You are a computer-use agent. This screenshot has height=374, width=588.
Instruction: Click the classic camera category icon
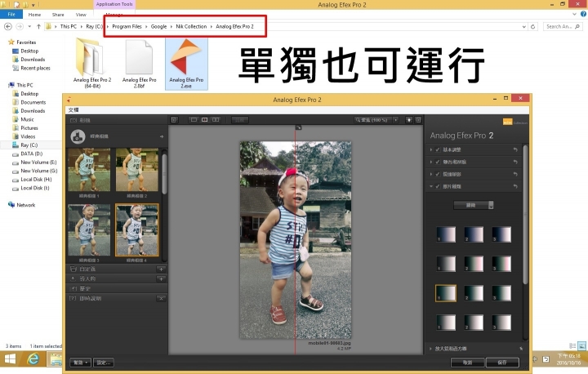[78, 136]
